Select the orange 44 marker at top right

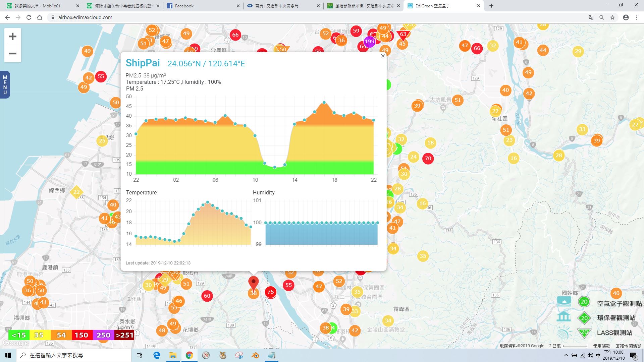click(543, 50)
